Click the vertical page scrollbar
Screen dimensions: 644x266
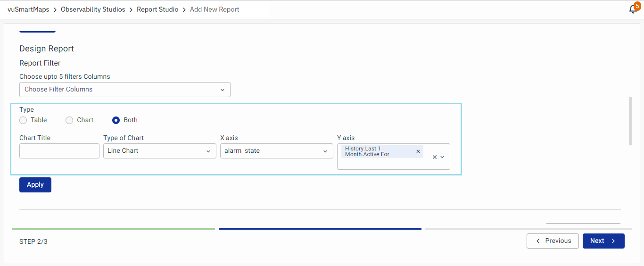click(x=630, y=121)
